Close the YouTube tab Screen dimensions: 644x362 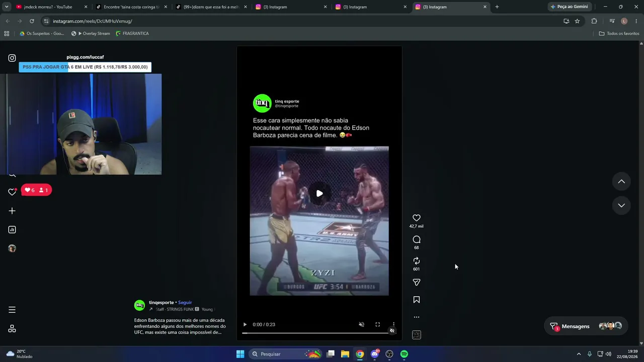click(86, 7)
